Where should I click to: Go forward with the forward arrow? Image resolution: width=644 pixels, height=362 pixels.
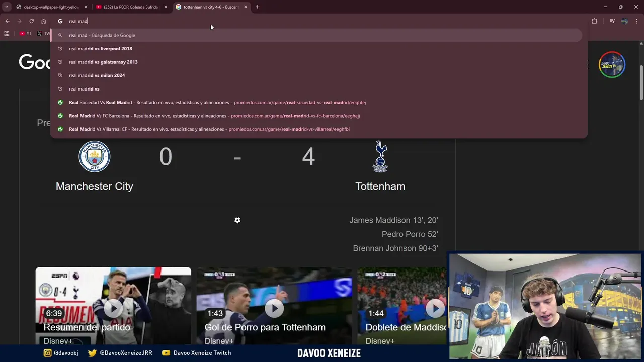pyautogui.click(x=19, y=21)
